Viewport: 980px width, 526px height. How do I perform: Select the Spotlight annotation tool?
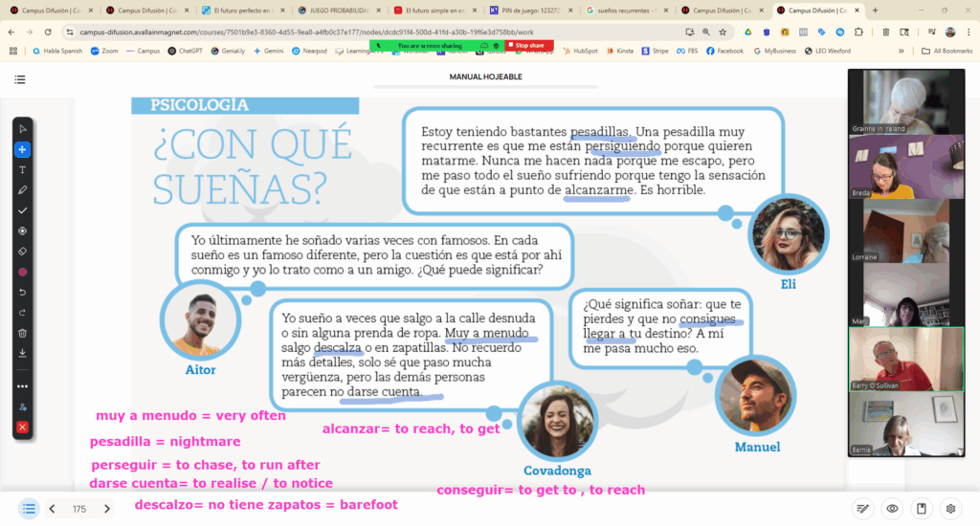point(23,231)
